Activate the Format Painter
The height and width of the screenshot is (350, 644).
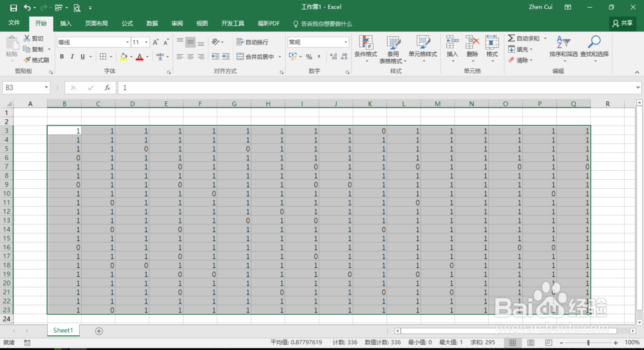point(36,60)
